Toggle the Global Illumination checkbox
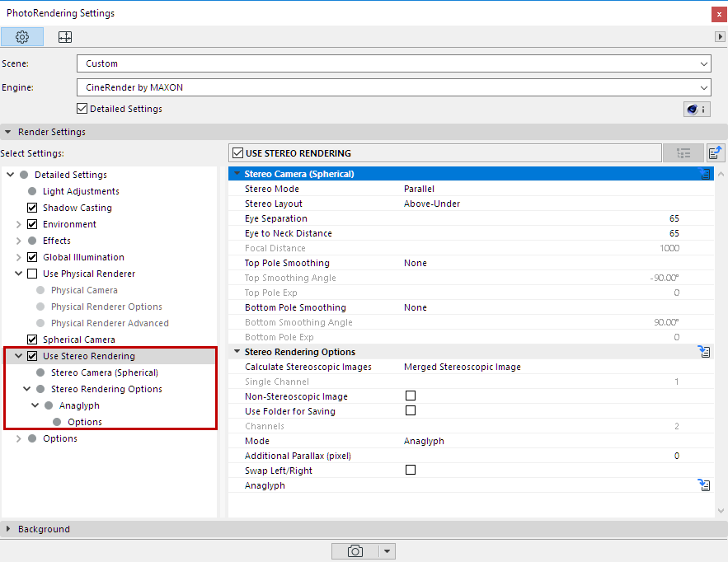This screenshot has width=728, height=562. (x=32, y=257)
